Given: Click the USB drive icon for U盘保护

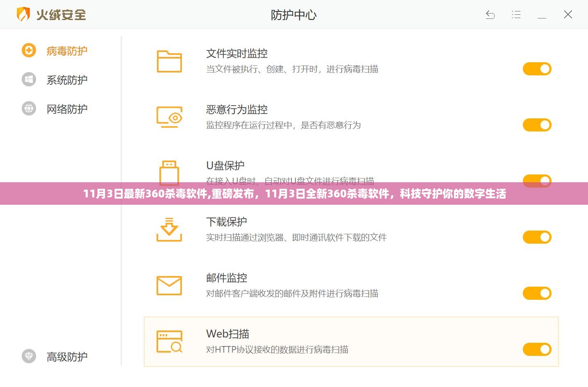Looking at the screenshot, I should point(169,173).
